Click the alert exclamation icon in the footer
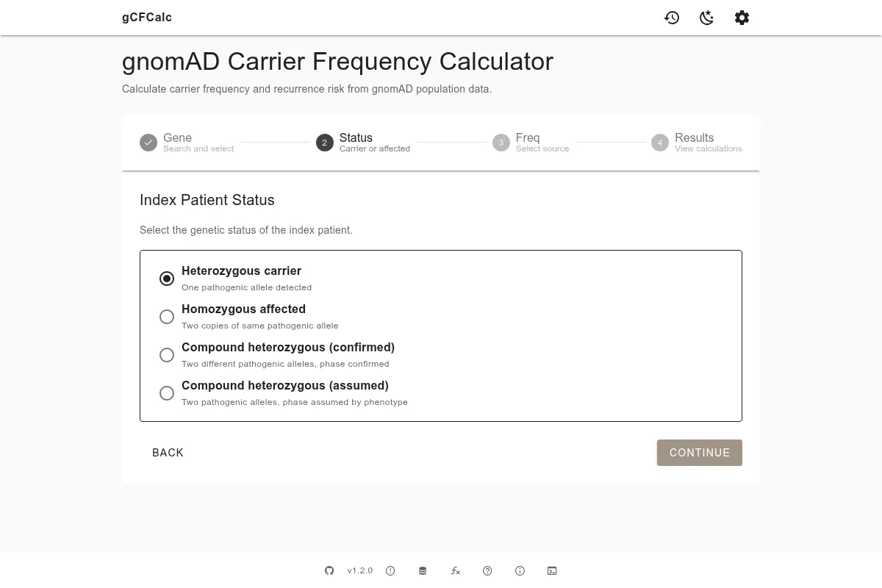The height and width of the screenshot is (588, 882). 390,570
